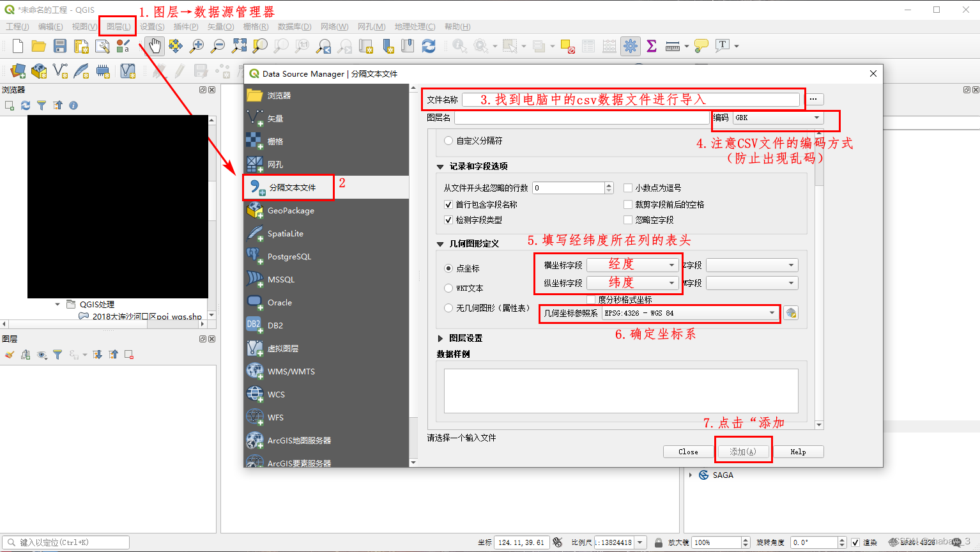
Task: Click the Zoom In magnifier tool
Action: pyautogui.click(x=197, y=46)
